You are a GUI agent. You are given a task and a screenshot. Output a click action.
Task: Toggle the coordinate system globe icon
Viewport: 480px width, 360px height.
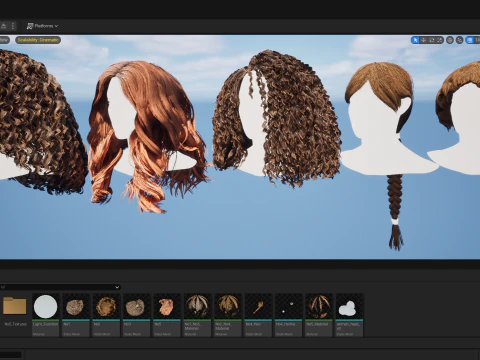[x=450, y=40]
